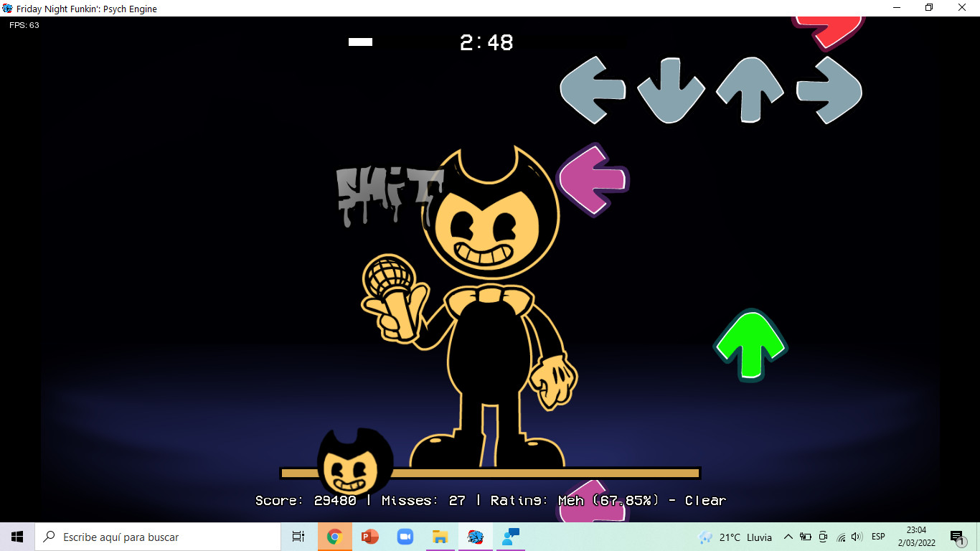This screenshot has width=980, height=551.
Task: Click the gray dripping rating popup sprite
Action: click(390, 197)
